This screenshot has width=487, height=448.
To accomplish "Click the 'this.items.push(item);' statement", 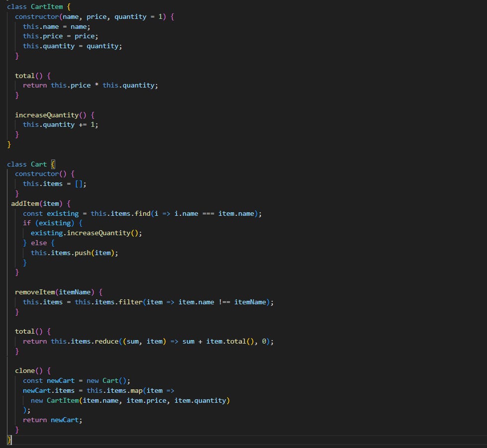I will tap(74, 253).
